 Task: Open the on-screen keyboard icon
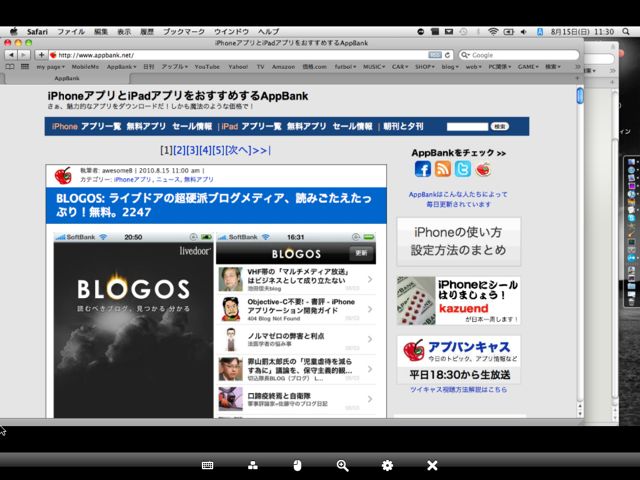coord(207,465)
